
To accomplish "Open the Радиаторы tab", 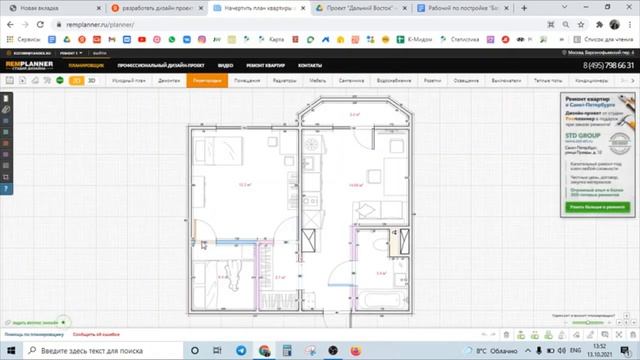I will pos(284,81).
